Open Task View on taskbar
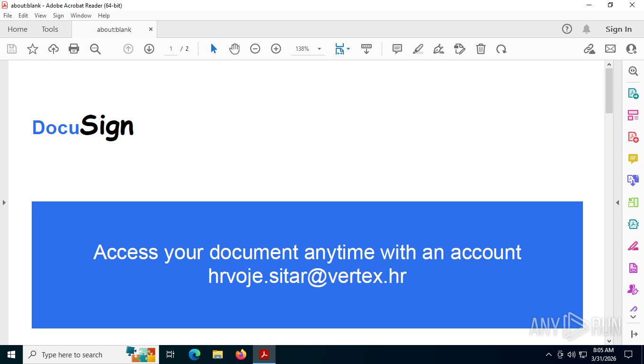Screen dimensions: 644x364 pos(170,355)
